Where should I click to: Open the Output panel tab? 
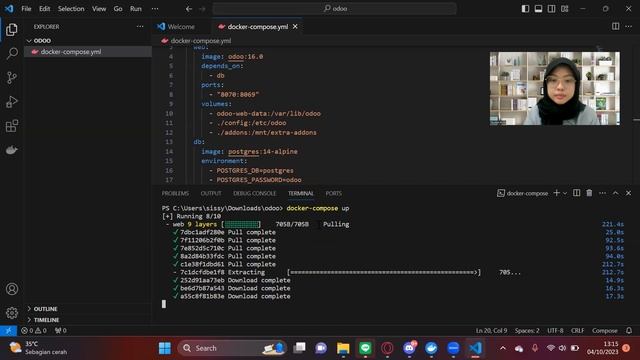(211, 193)
